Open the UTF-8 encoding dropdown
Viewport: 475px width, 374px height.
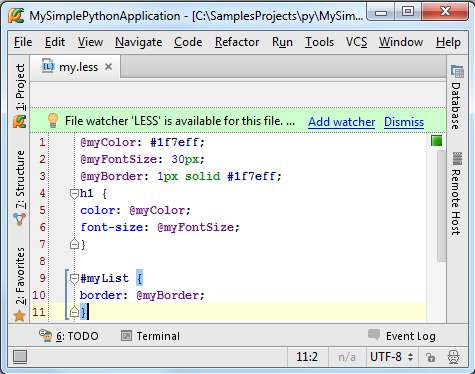(391, 357)
